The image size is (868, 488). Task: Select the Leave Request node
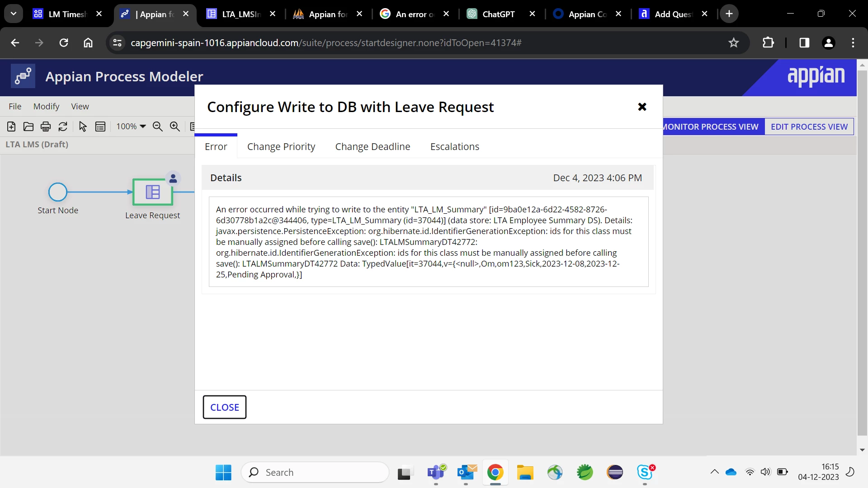(x=153, y=192)
